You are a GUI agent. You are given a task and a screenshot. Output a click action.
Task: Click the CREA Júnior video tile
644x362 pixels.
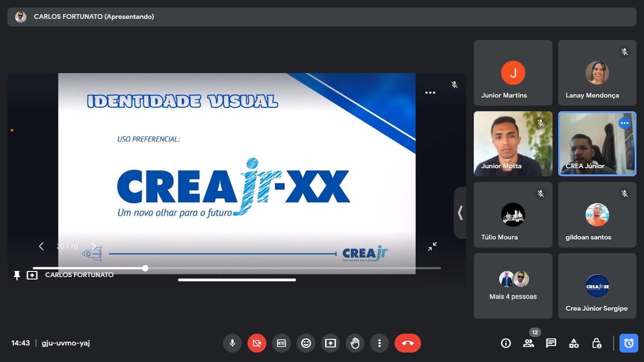point(597,144)
